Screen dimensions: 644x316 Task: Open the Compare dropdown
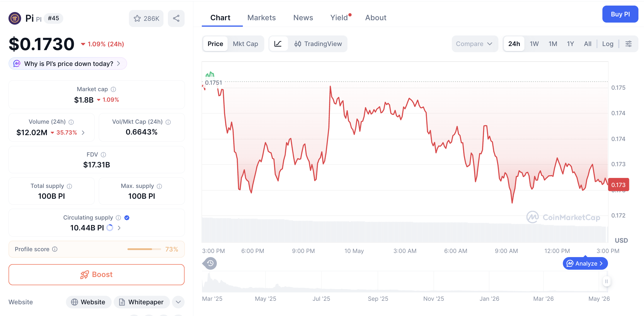[x=475, y=44]
